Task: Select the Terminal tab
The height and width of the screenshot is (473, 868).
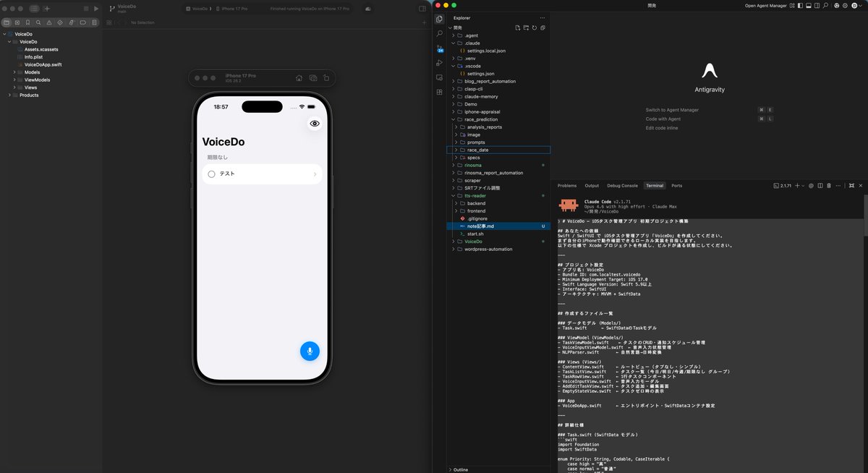Action: tap(655, 186)
